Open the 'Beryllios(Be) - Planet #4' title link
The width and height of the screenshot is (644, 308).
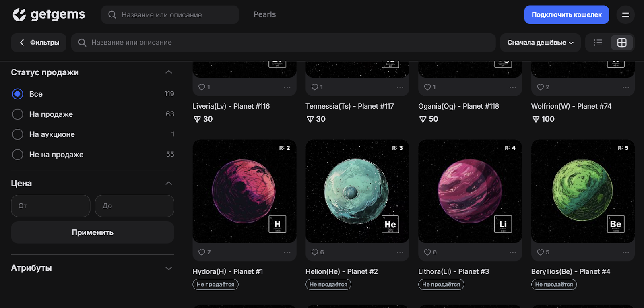571,272
